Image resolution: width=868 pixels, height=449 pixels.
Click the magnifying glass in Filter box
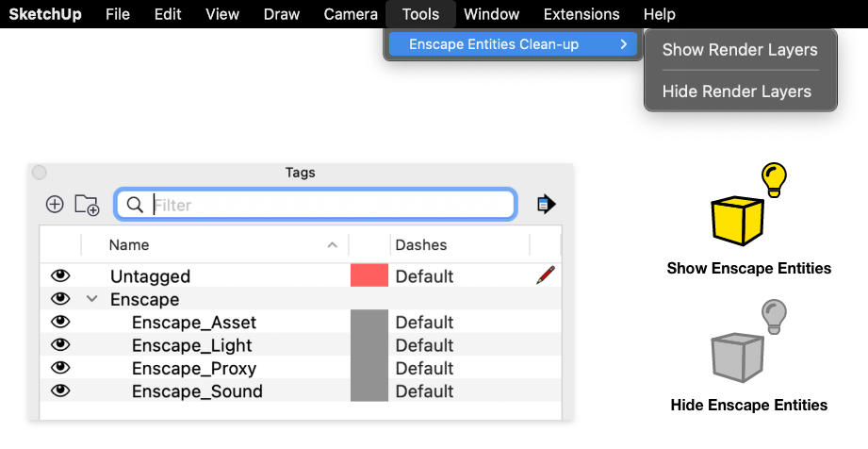(x=135, y=205)
